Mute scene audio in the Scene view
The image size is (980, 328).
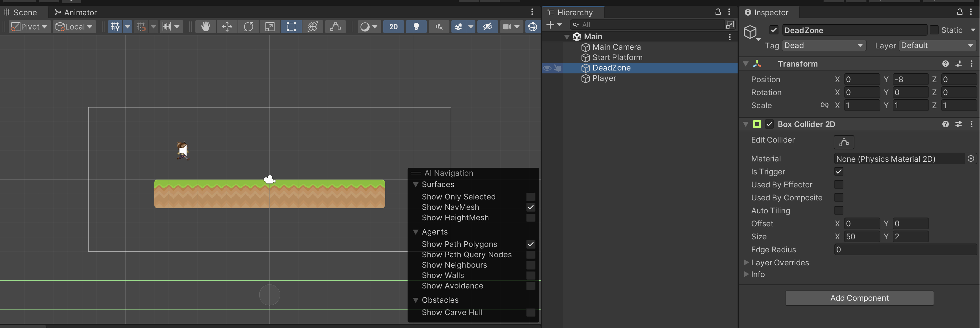(439, 27)
